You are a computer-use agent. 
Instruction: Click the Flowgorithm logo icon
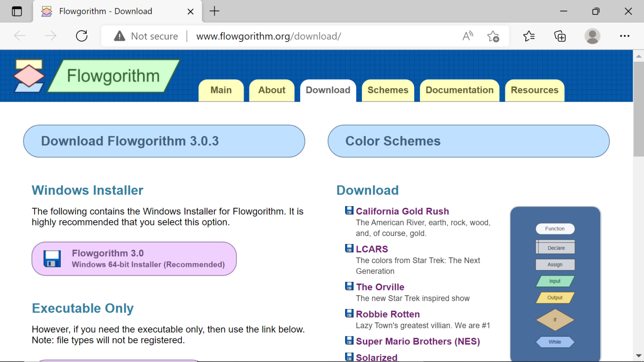29,76
